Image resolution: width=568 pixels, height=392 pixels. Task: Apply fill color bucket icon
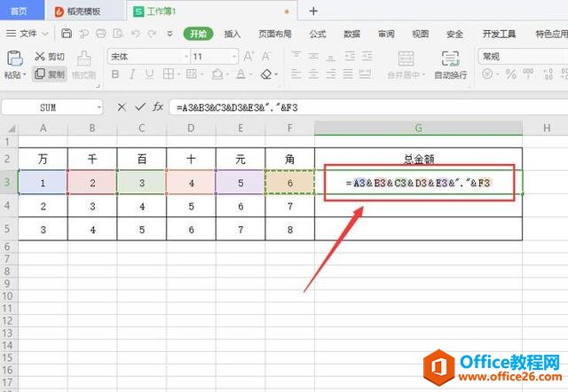coord(217,74)
